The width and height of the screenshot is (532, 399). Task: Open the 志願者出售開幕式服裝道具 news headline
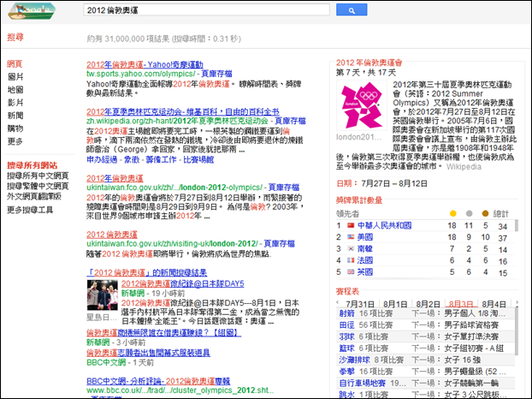(148, 353)
